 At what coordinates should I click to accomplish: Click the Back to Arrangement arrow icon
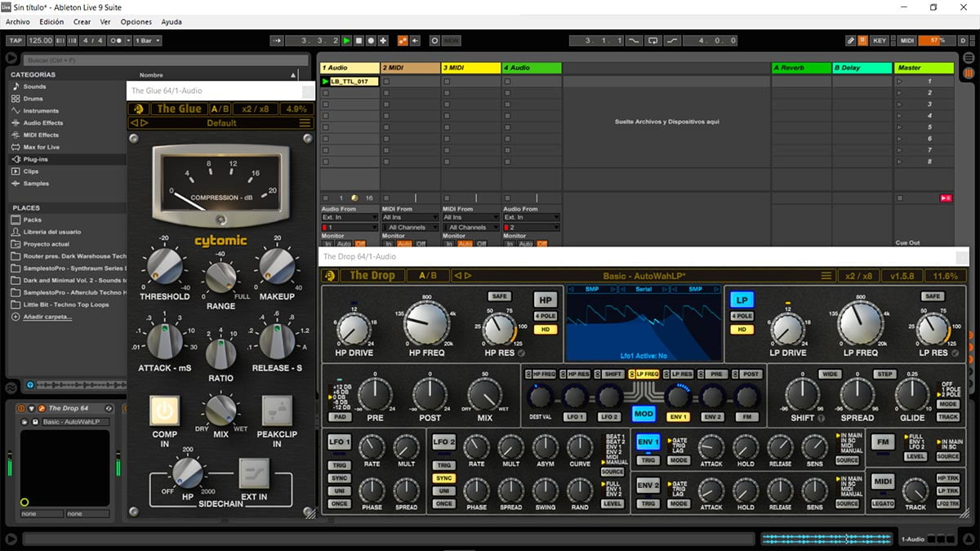point(415,40)
